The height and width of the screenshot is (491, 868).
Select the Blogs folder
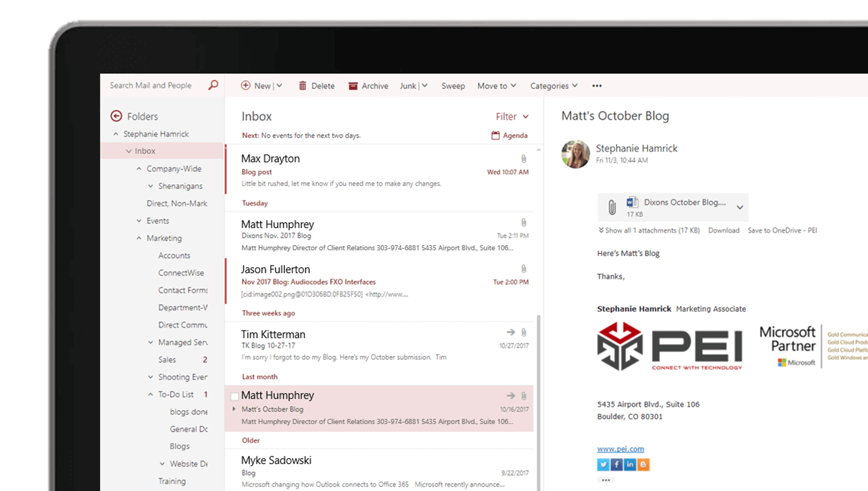(180, 446)
